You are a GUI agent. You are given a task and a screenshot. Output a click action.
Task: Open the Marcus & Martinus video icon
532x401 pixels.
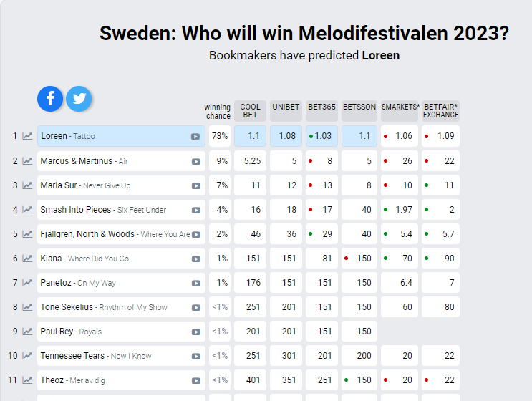[x=195, y=161]
